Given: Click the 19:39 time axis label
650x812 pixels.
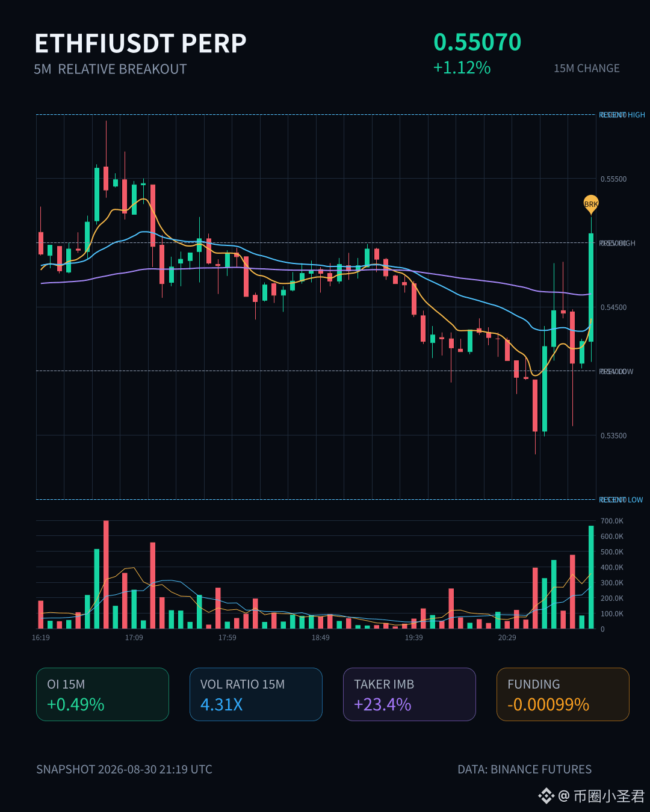Looking at the screenshot, I should [x=414, y=638].
